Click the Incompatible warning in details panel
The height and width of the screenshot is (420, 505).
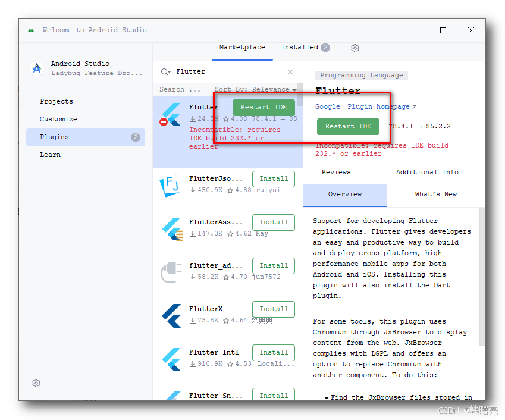pyautogui.click(x=382, y=149)
